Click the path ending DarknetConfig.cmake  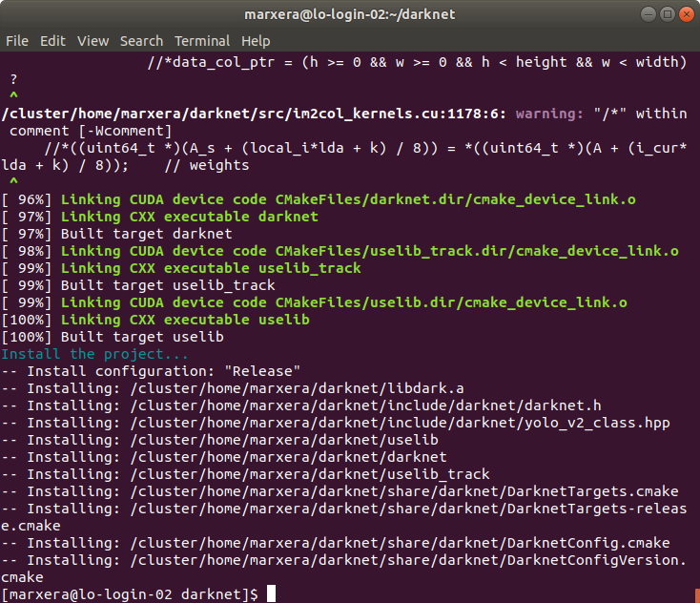click(400, 543)
